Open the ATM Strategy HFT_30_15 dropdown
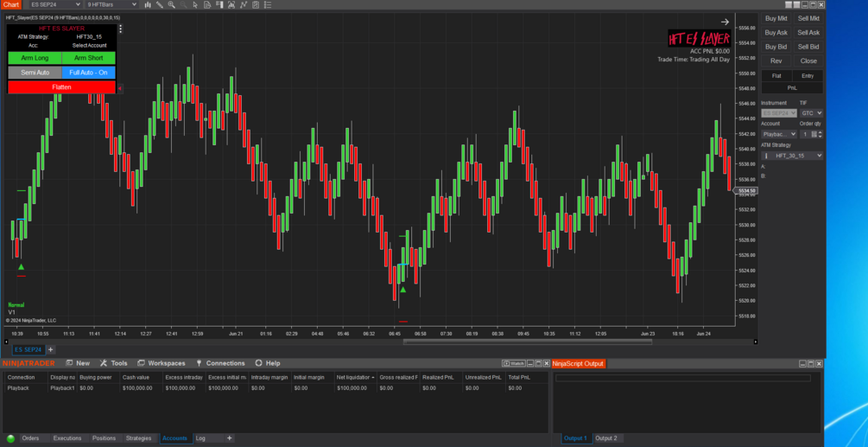Screen dimensions: 868x447 click(x=792, y=156)
